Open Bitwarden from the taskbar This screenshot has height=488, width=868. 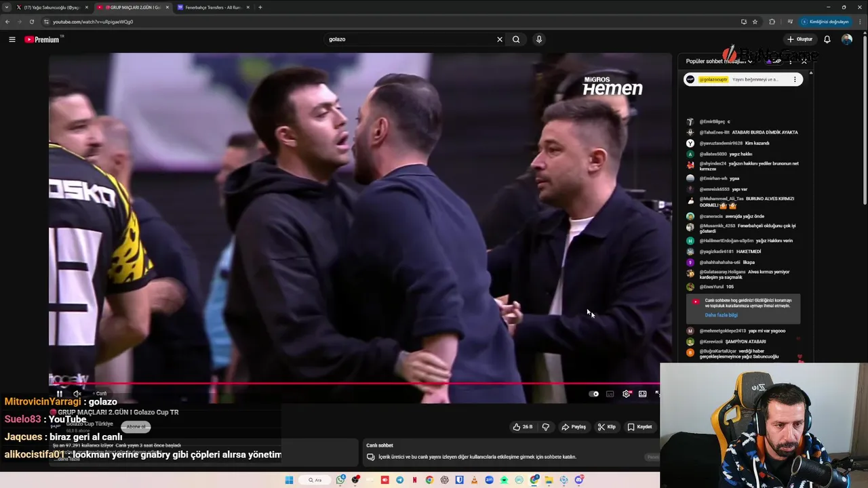[459, 480]
